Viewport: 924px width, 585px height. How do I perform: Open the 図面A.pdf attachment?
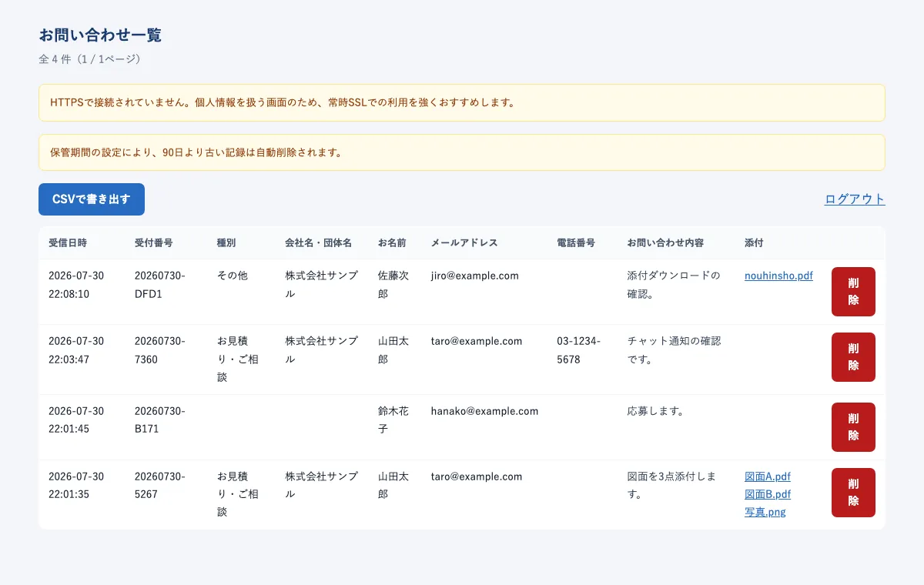[768, 476]
